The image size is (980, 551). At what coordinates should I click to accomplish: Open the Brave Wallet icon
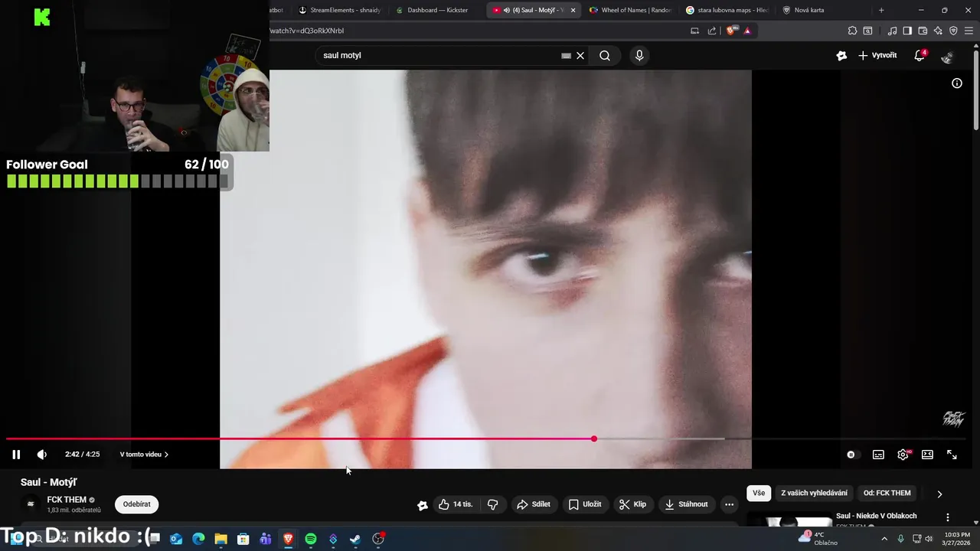click(x=923, y=31)
